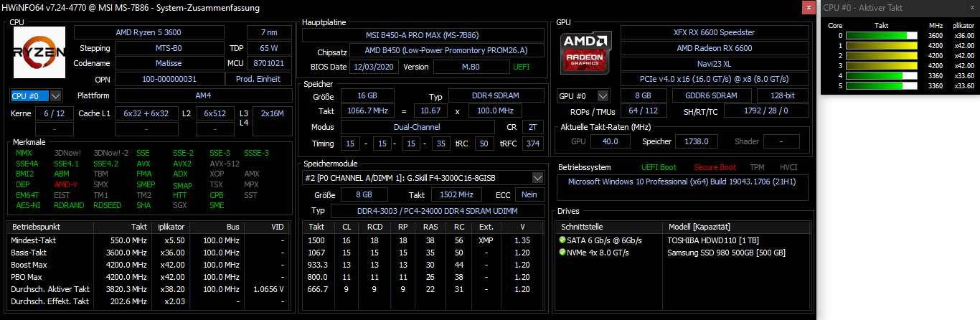Select the Durchsch. Effekt. Takt row
Viewport: 980px width, 320px height.
(x=149, y=301)
